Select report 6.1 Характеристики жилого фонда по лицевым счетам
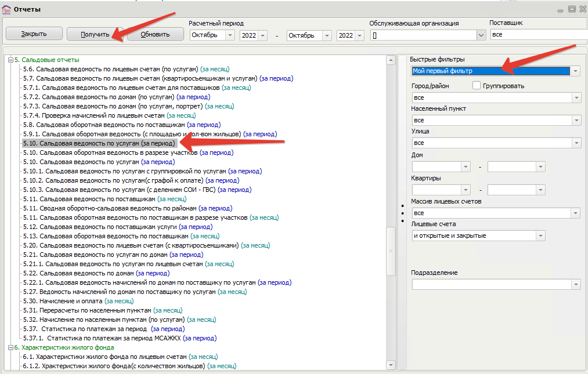588x374 pixels. pyautogui.click(x=120, y=357)
